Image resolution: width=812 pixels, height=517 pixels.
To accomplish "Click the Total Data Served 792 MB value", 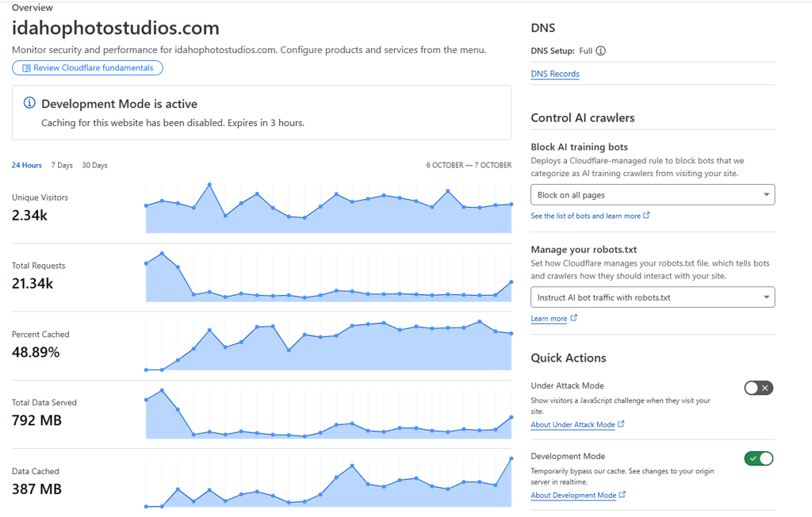I will pos(36,420).
